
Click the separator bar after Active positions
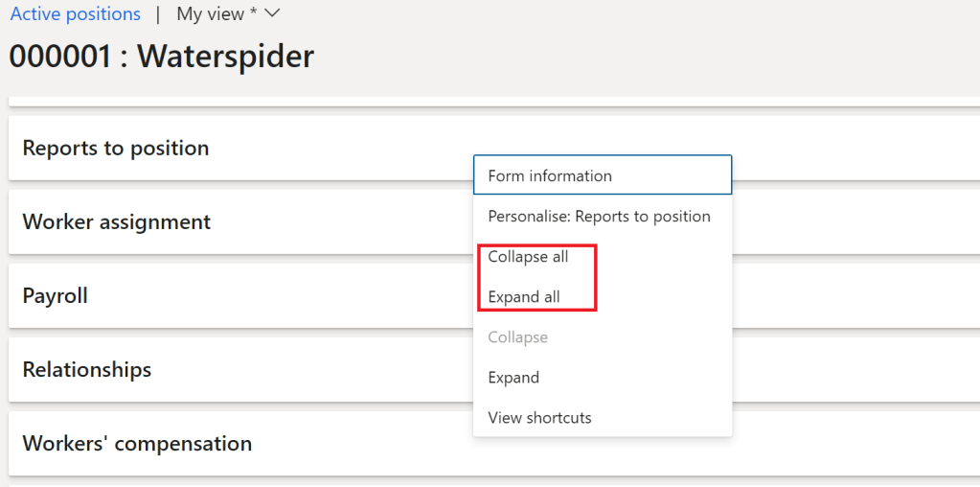[159, 14]
